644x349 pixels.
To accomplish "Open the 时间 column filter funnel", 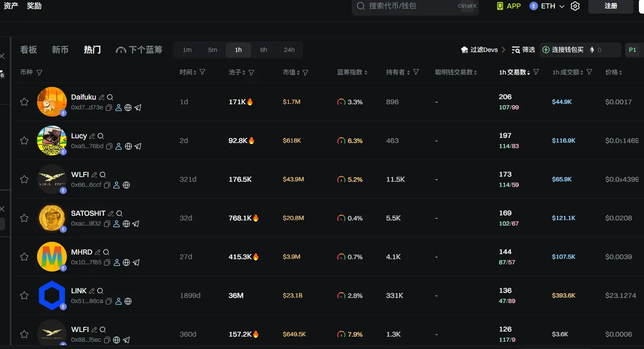I will click(x=203, y=72).
